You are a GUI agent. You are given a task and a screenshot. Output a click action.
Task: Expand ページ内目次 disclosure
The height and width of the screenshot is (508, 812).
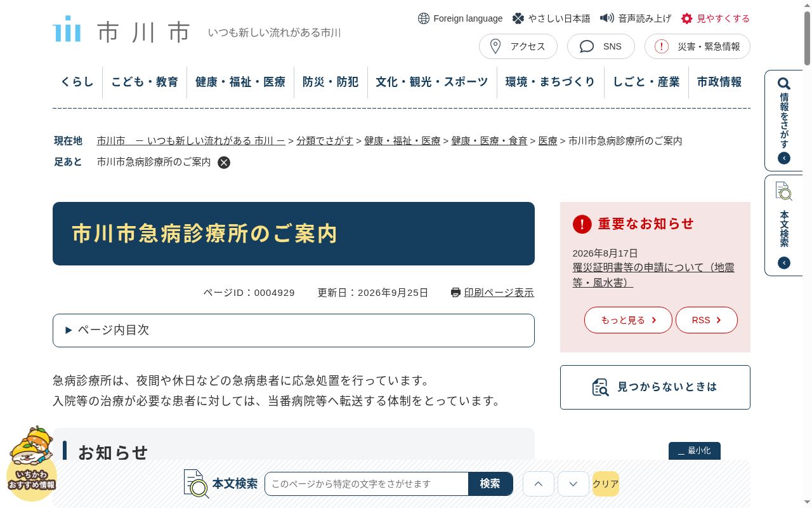(294, 330)
